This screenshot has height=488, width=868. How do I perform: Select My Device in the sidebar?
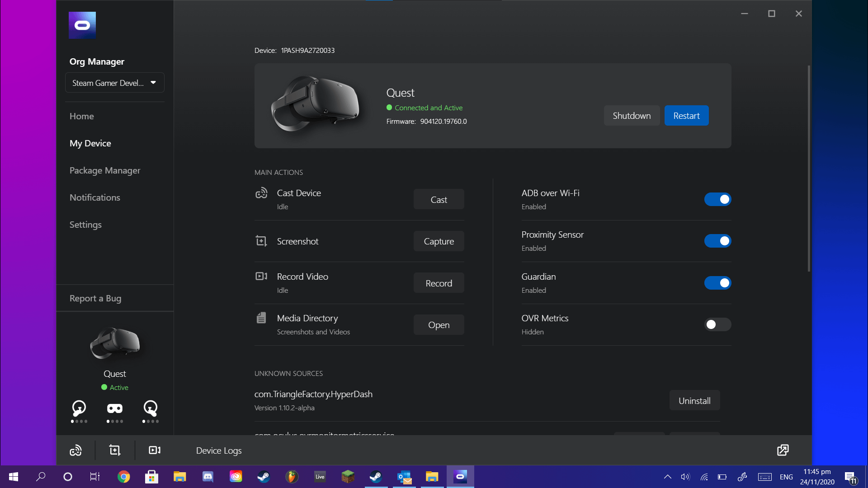pos(90,143)
